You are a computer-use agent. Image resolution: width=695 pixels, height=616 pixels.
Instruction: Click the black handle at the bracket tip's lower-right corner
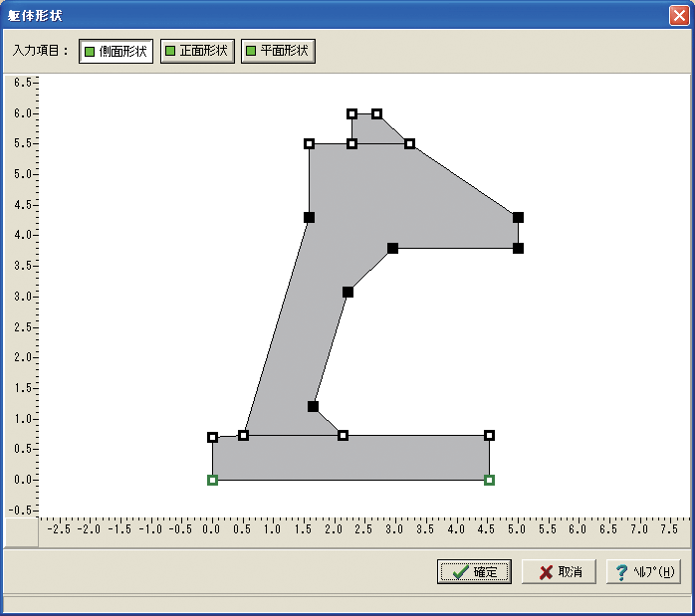point(518,248)
